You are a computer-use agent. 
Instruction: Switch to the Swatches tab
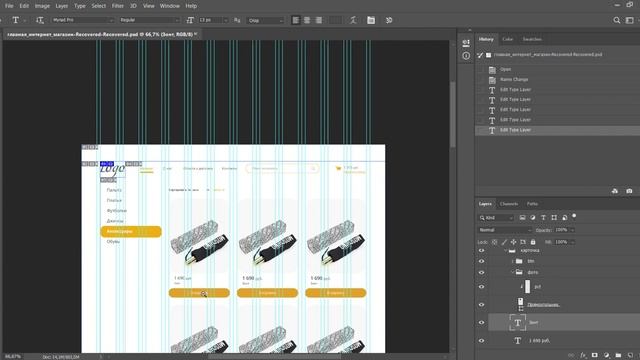coord(532,39)
